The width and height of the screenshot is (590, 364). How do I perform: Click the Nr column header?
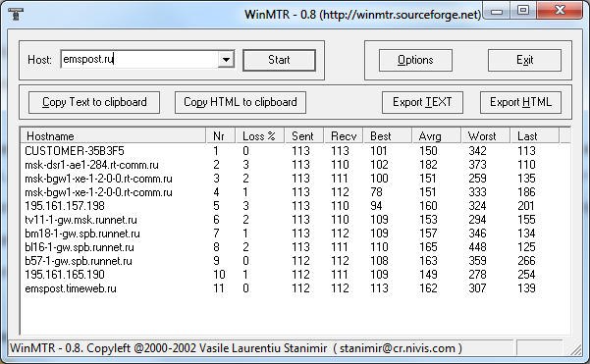point(221,135)
